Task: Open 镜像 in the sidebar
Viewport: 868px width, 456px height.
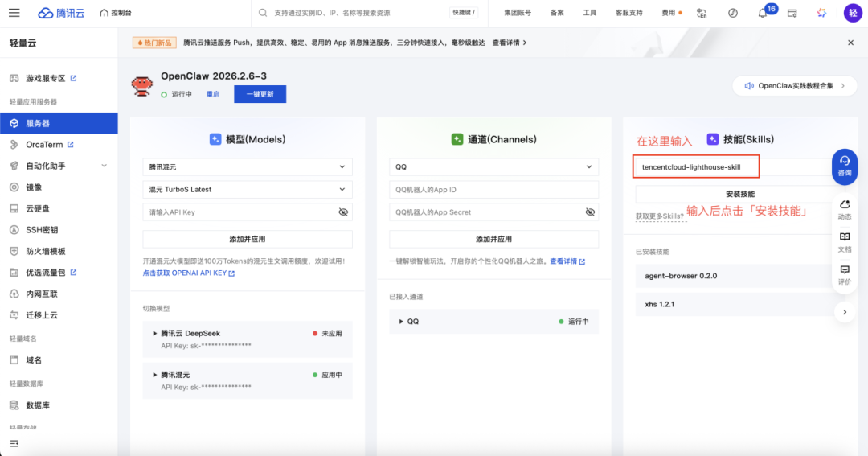Action: tap(34, 187)
